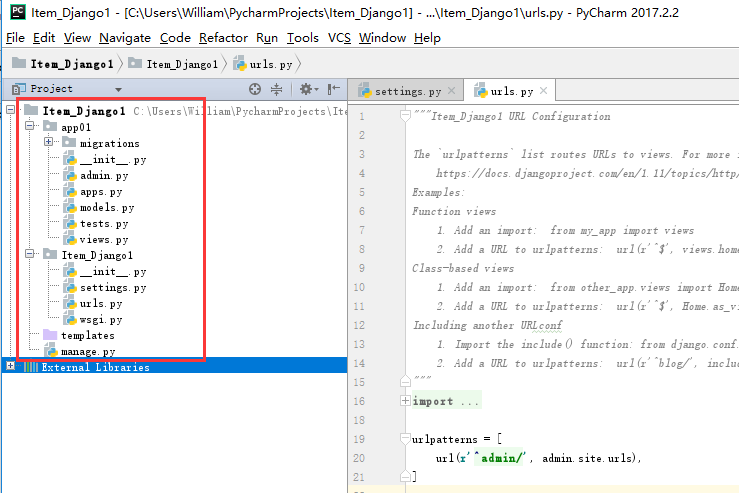Select admin.py in app01
The image size is (739, 493).
[x=104, y=175]
